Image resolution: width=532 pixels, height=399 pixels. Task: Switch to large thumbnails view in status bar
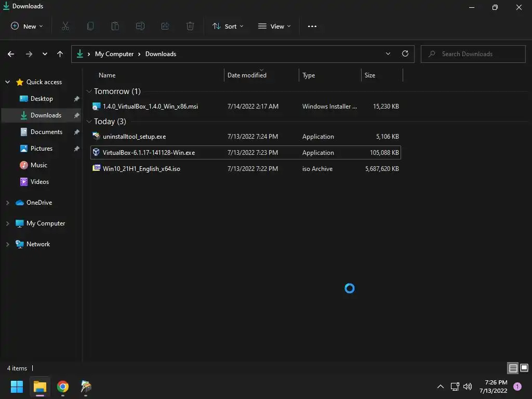click(524, 368)
